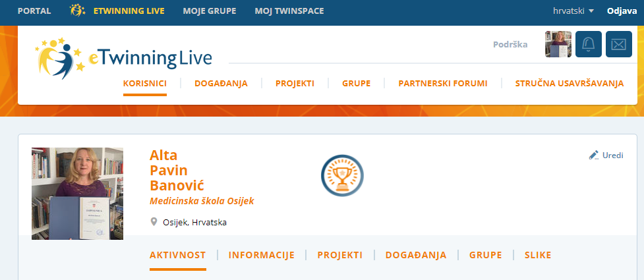Open Medicinska škola Osijek school link
This screenshot has width=644, height=280.
(202, 201)
